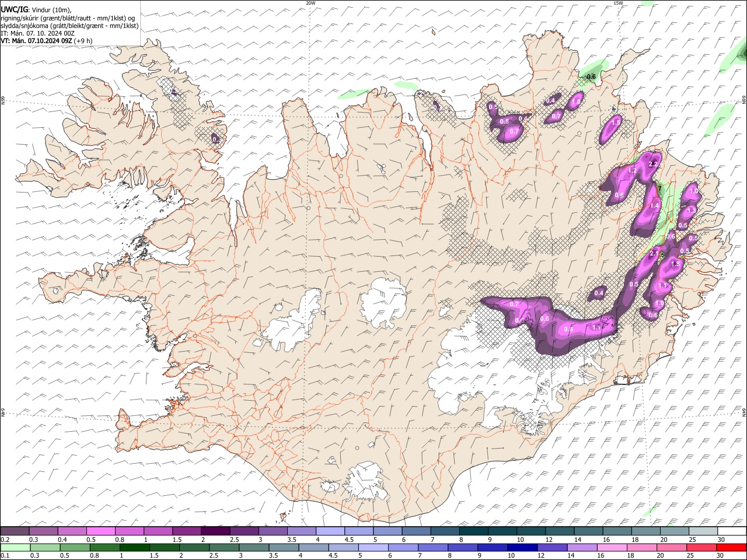Pick the lower legend swatch labeled 8

coord(463,547)
